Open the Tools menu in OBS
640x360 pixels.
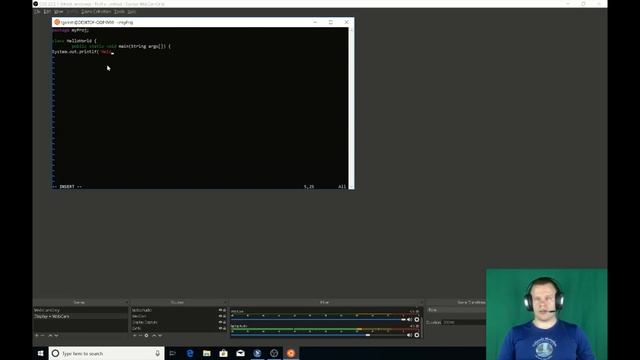point(119,12)
